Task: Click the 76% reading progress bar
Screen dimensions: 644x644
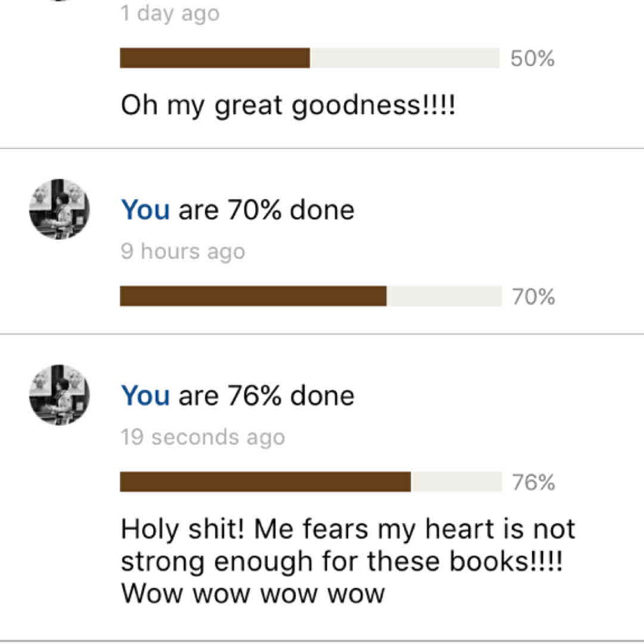Action: pyautogui.click(x=310, y=482)
